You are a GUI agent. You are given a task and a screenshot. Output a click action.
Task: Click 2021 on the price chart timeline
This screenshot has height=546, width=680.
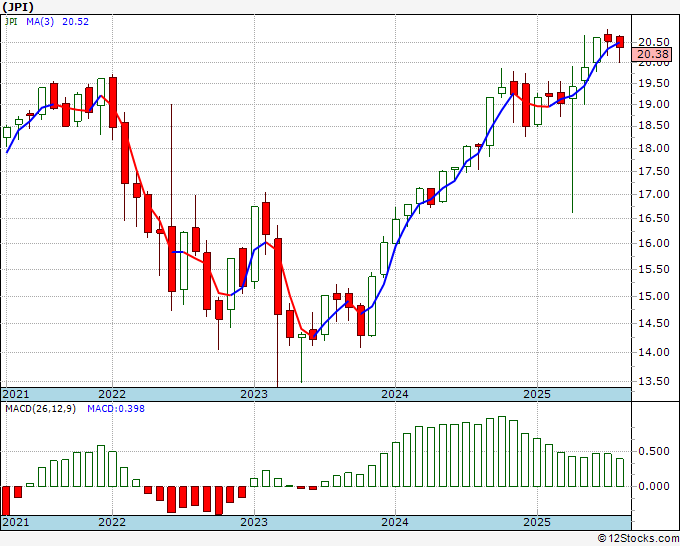point(16,394)
